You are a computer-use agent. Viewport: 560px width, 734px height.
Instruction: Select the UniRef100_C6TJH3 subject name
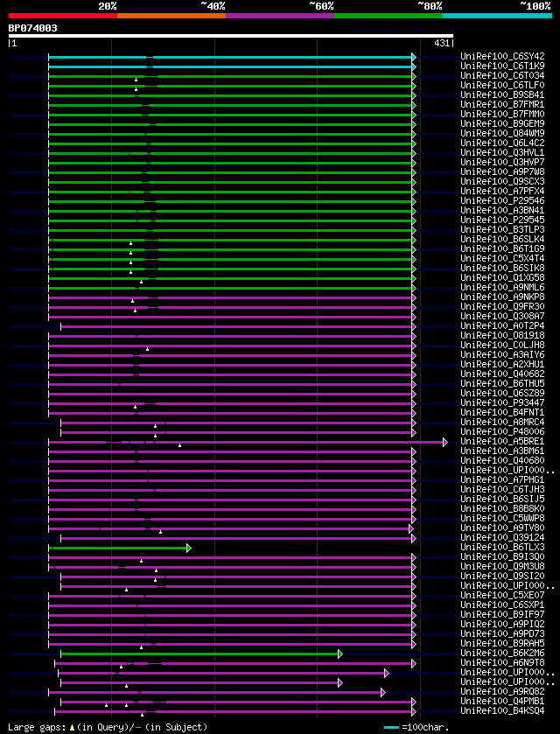click(x=502, y=489)
